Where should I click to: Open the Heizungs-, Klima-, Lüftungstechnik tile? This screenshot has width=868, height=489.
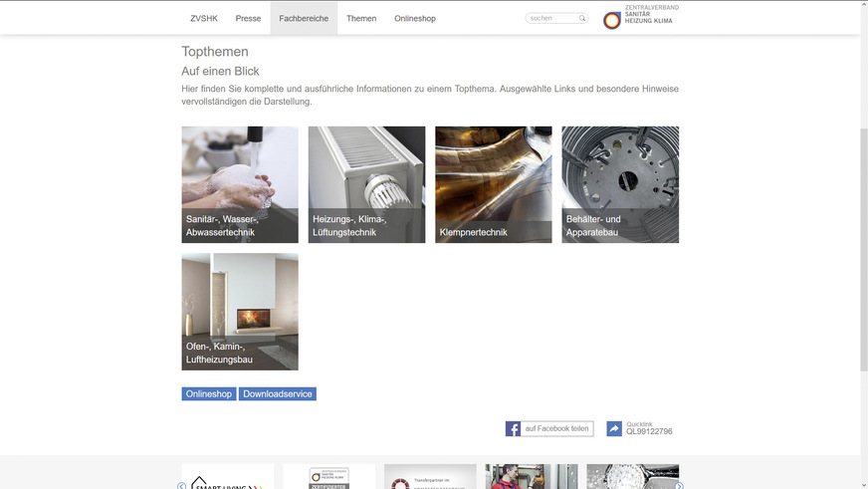(366, 184)
